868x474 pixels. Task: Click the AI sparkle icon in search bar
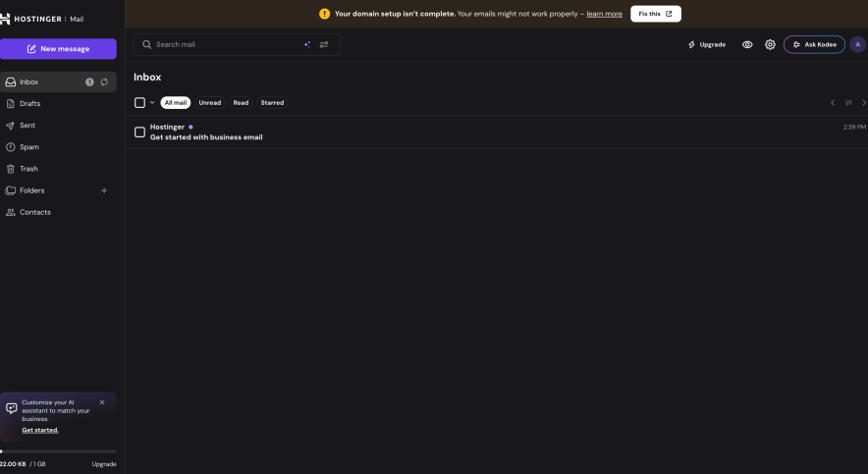point(307,44)
